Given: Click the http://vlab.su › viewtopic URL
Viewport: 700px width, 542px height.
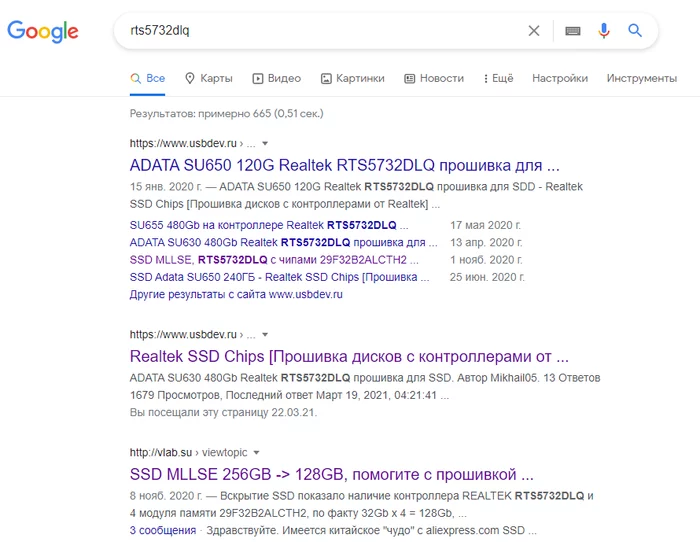Looking at the screenshot, I should [x=188, y=453].
